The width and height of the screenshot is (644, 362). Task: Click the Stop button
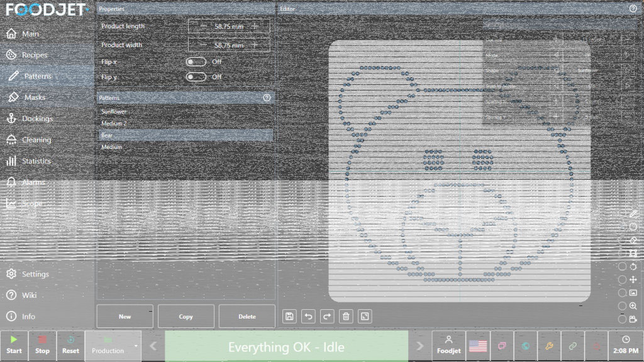[42, 346]
